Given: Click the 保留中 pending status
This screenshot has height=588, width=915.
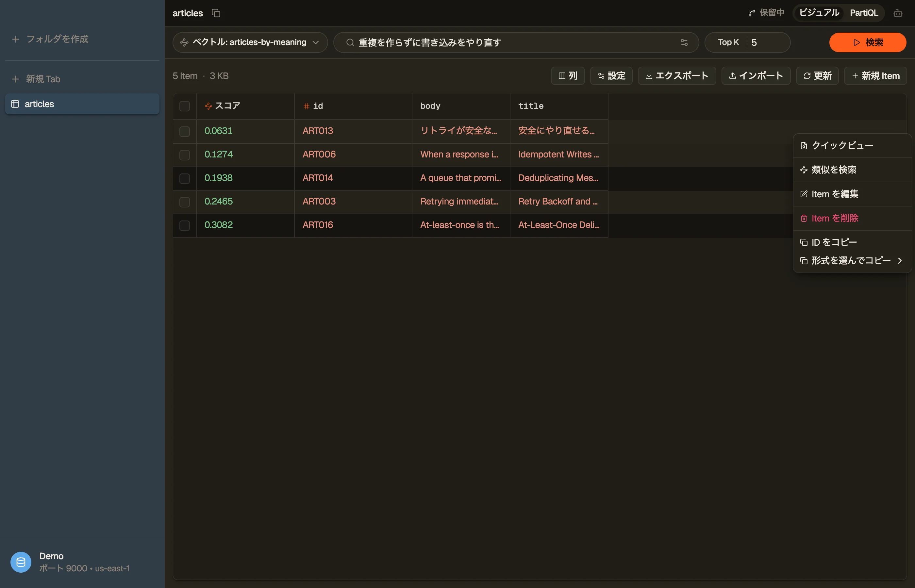Looking at the screenshot, I should [x=766, y=13].
